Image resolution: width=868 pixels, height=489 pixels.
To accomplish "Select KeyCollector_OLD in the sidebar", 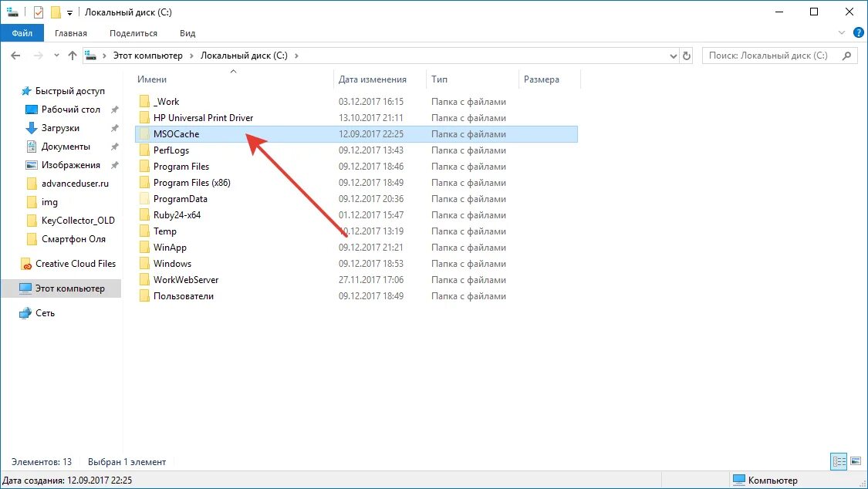I will 78,220.
